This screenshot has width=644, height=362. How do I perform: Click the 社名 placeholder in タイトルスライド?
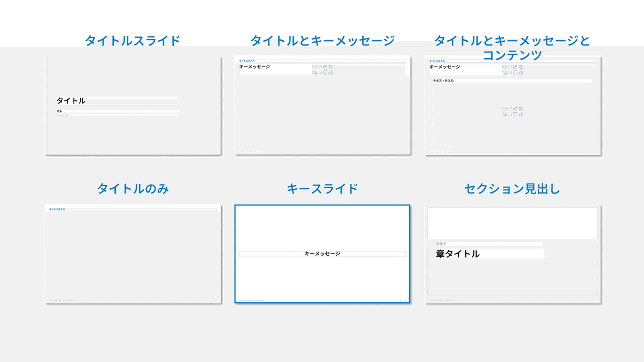(117, 111)
